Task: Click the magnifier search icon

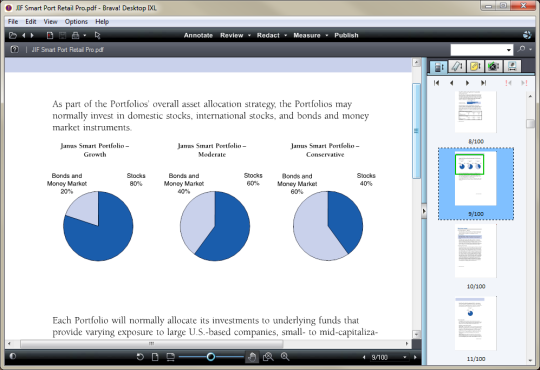Action: point(521,49)
